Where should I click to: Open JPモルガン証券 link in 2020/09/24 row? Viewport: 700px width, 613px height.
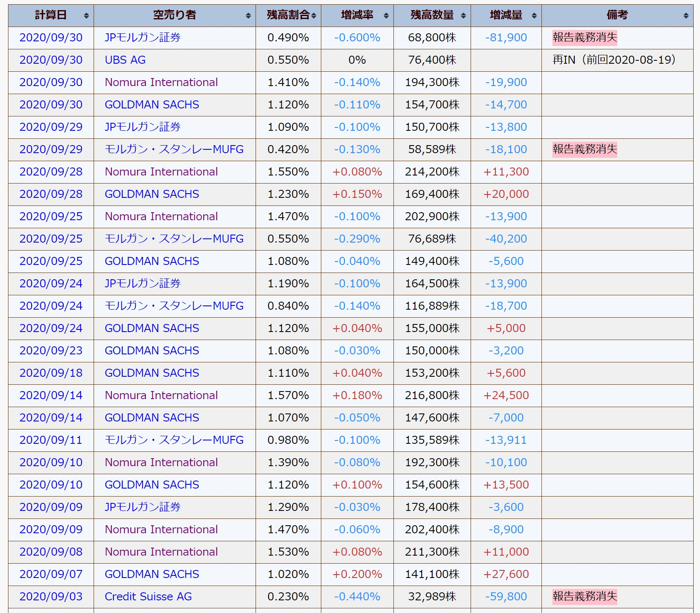pos(143,284)
